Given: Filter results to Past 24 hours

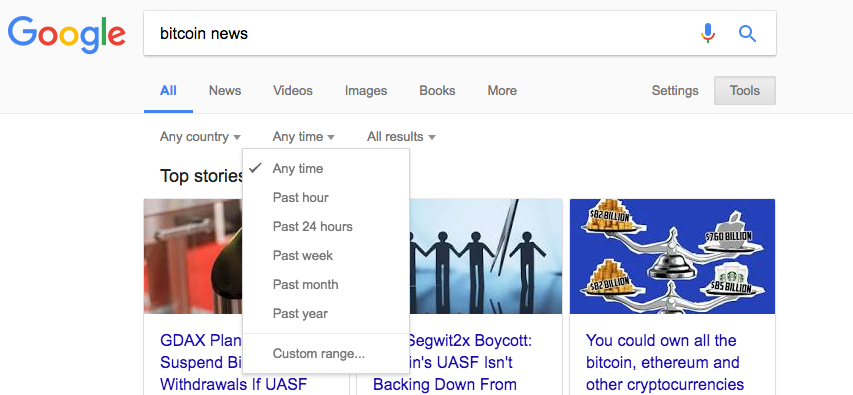Looking at the screenshot, I should point(326,226).
